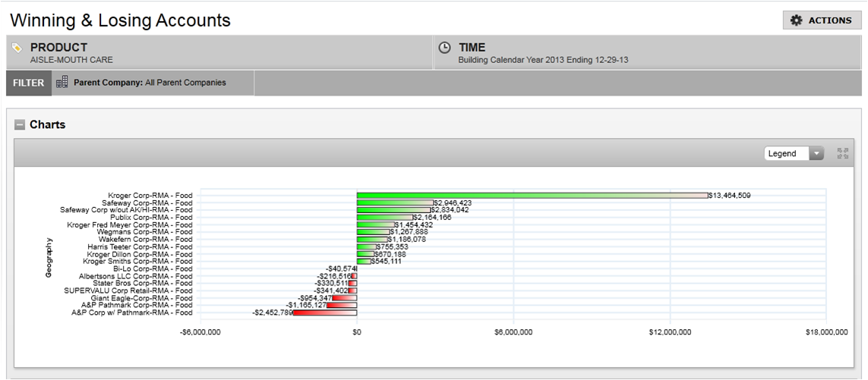The height and width of the screenshot is (380, 868).
Task: Click the TIME clock icon
Action: pos(446,47)
